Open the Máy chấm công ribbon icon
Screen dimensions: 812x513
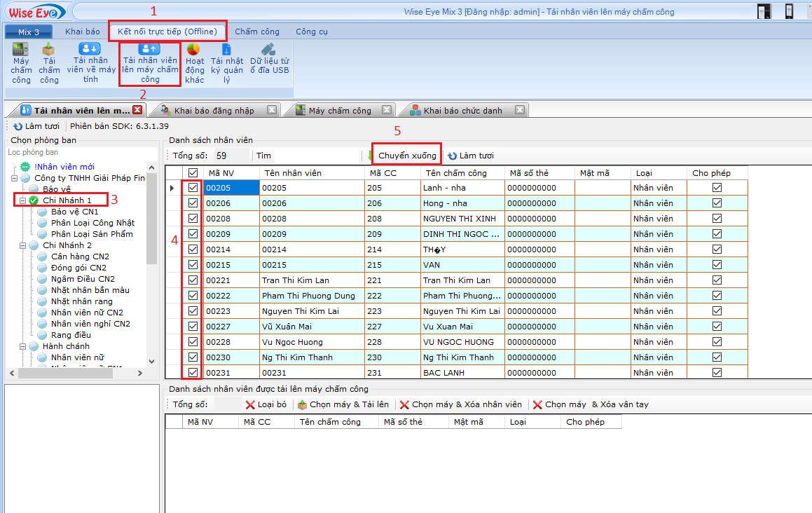click(21, 50)
